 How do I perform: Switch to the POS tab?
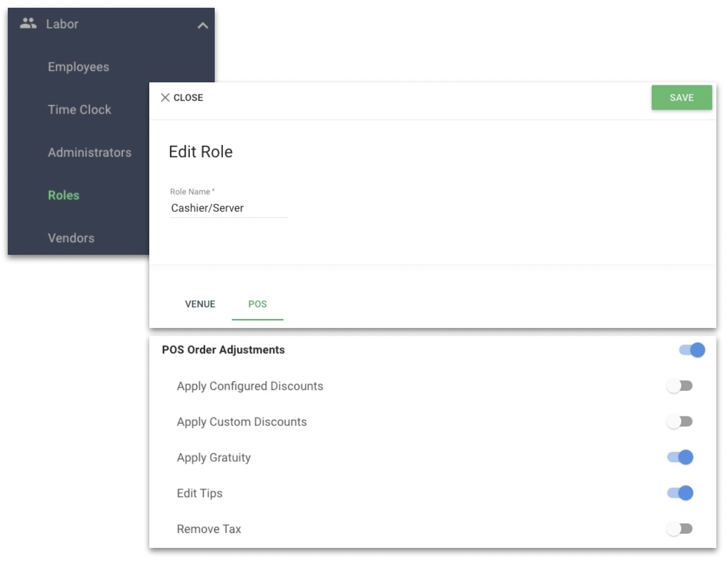[257, 304]
